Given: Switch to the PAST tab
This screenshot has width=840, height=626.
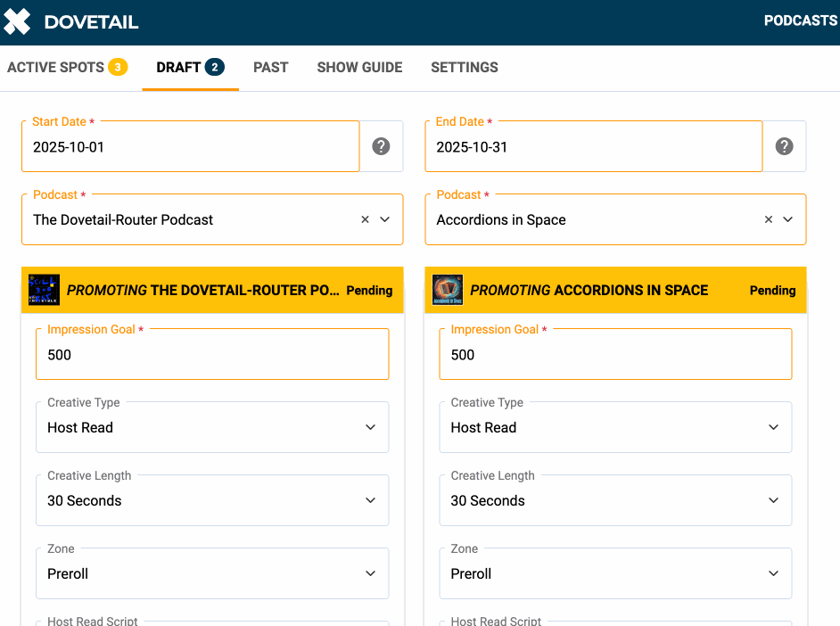Looking at the screenshot, I should 270,67.
